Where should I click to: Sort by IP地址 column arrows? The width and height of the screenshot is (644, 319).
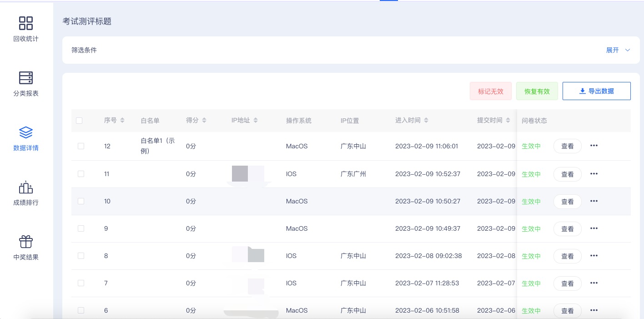256,121
